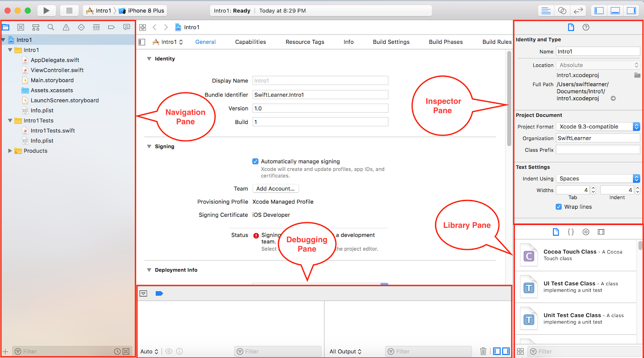This screenshot has height=358, width=644.
Task: Toggle the Utilities pane visibility
Action: click(632, 11)
